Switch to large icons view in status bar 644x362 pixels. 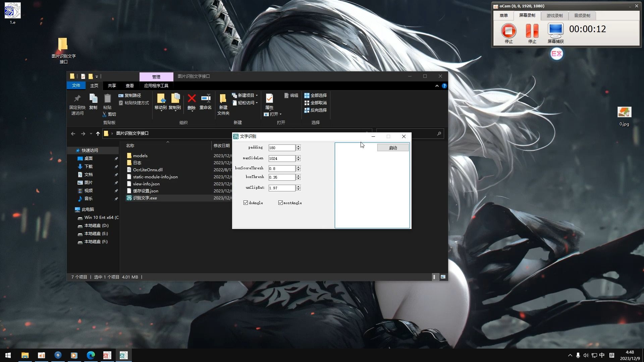[x=443, y=277]
